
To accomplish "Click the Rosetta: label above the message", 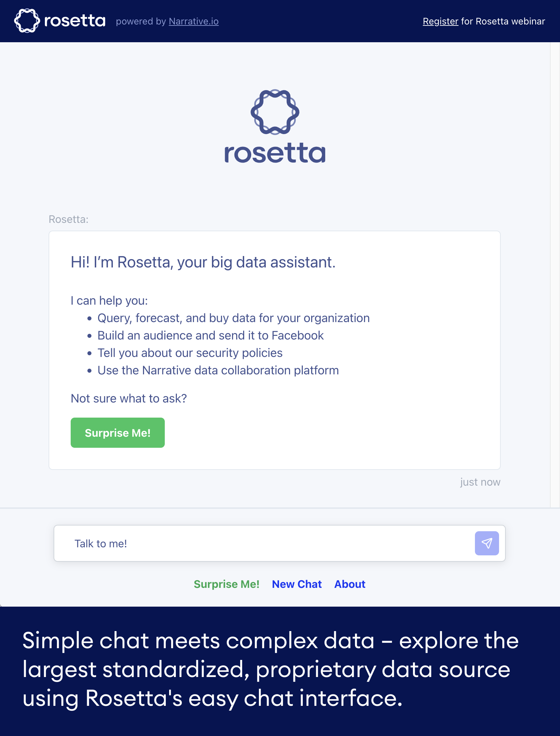I will click(68, 219).
